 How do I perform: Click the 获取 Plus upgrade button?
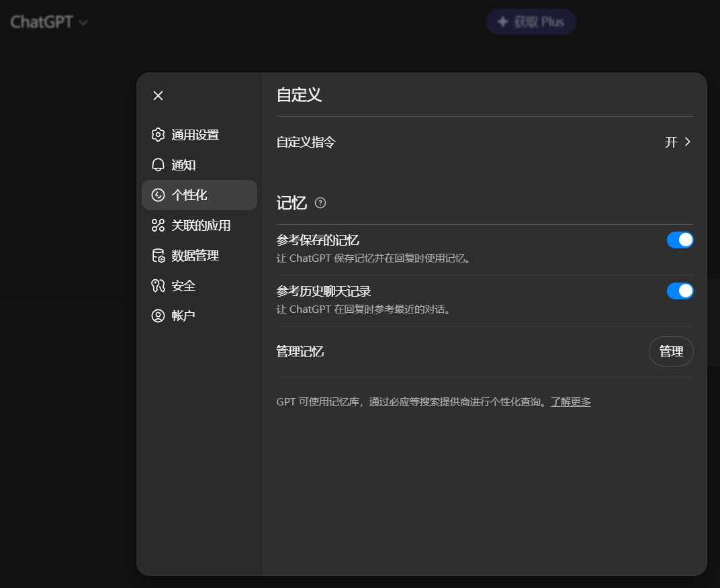531,21
